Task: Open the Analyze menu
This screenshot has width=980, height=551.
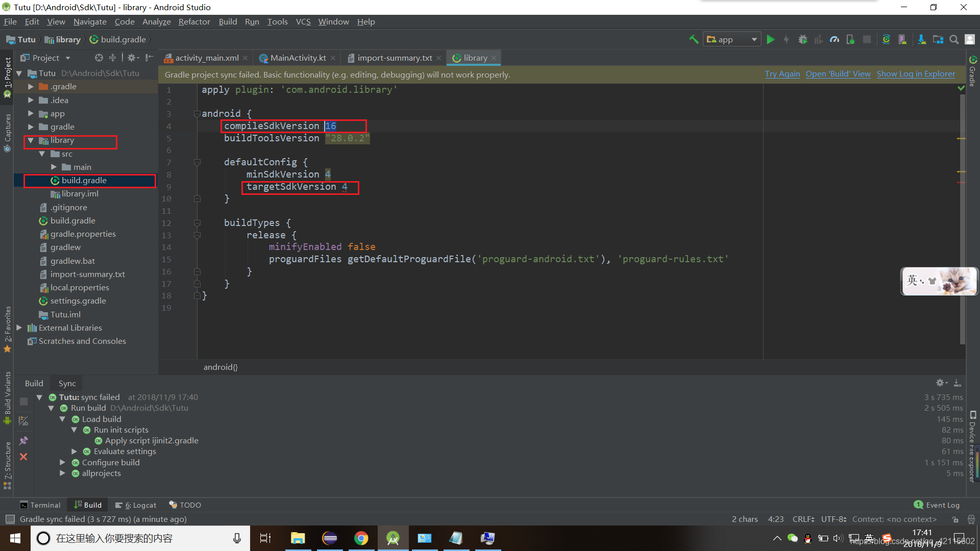Action: [x=156, y=21]
